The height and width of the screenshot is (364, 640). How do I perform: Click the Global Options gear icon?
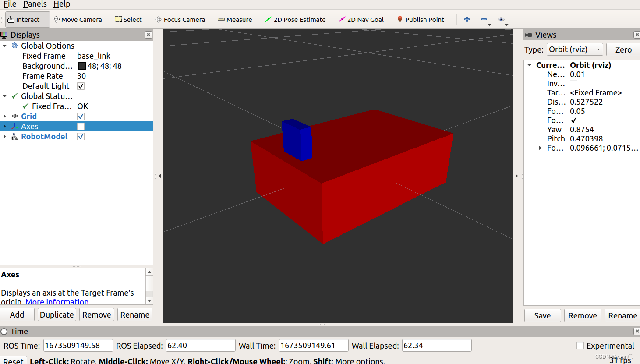click(x=15, y=46)
